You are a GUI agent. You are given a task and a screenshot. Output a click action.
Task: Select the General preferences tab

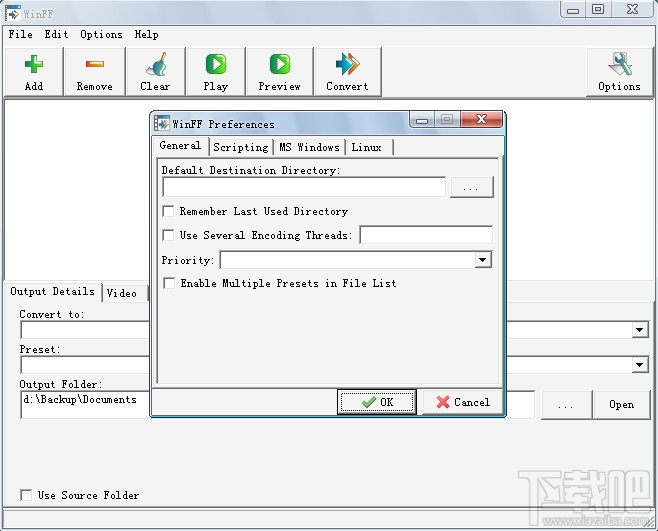pyautogui.click(x=180, y=146)
